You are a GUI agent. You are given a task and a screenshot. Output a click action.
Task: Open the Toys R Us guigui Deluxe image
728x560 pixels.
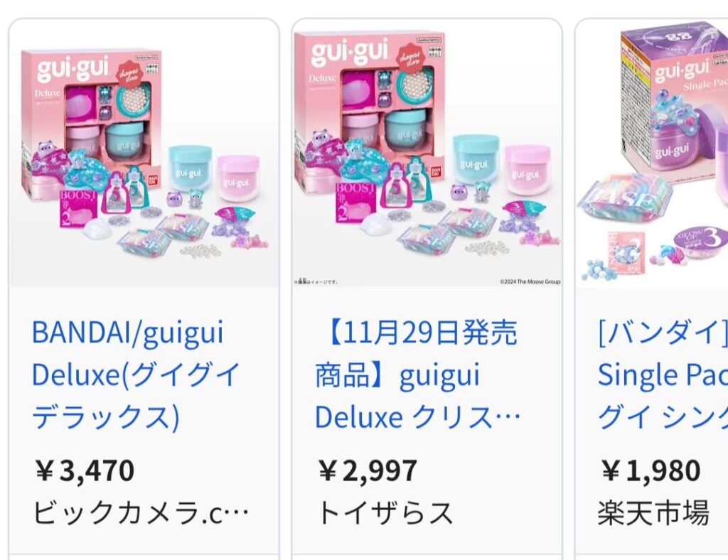(x=427, y=153)
